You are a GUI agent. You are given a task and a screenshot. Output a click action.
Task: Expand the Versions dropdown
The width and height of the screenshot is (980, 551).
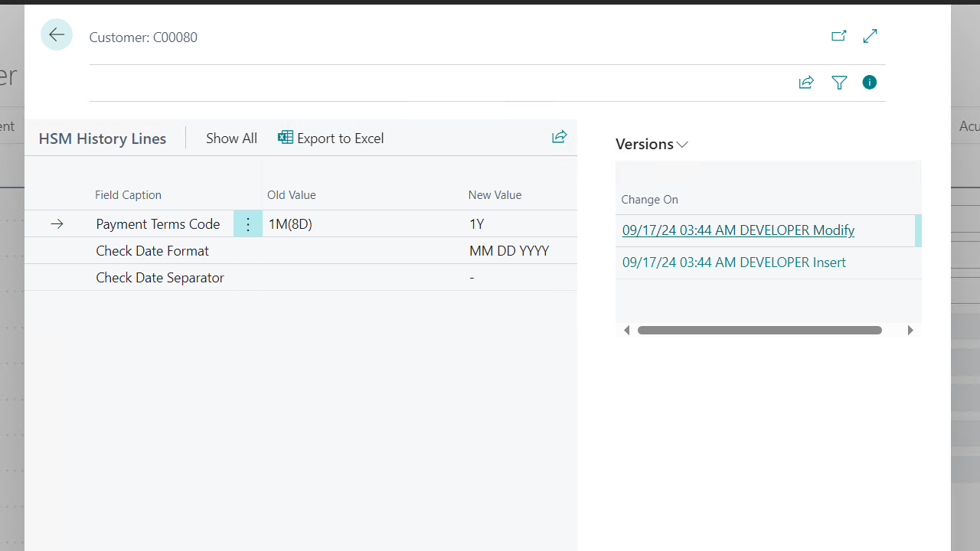[652, 145]
